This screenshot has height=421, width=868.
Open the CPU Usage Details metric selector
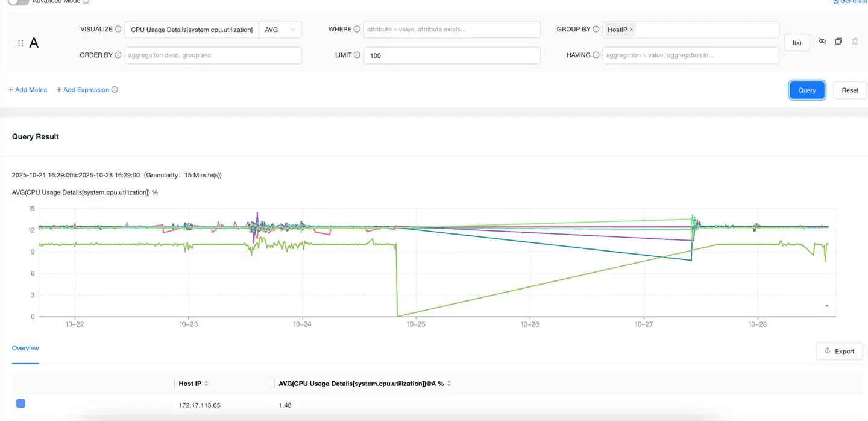[x=192, y=30]
